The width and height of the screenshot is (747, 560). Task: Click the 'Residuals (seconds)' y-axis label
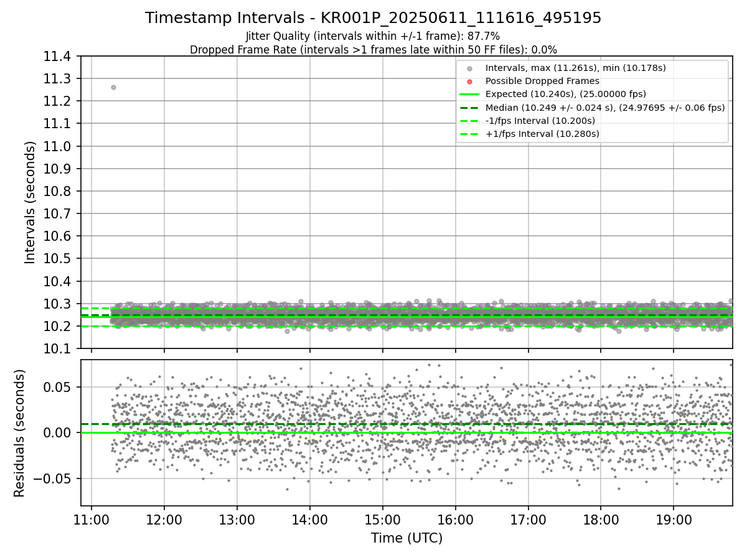point(19,433)
